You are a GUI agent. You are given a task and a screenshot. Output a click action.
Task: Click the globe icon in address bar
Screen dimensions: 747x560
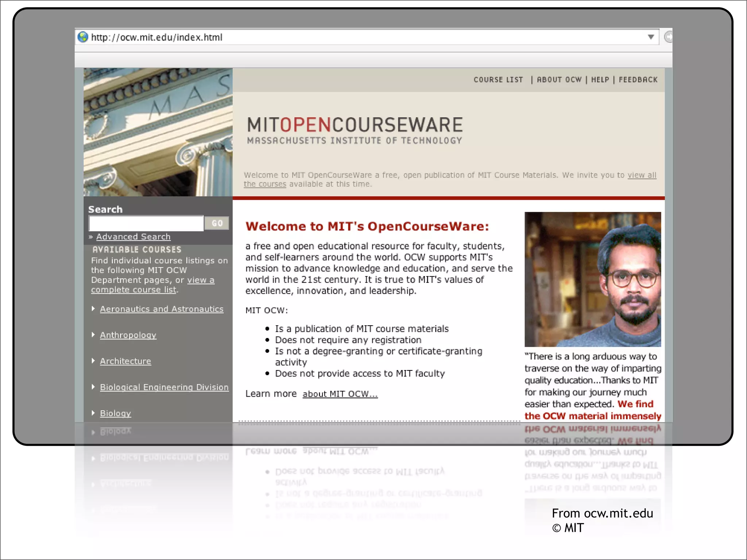click(x=83, y=37)
